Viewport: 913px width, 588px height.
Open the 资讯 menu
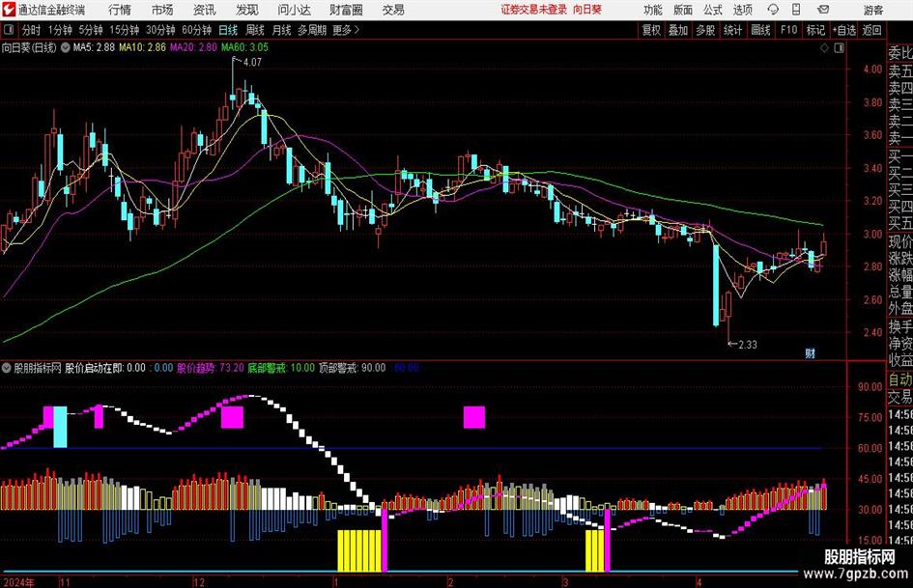click(x=205, y=10)
